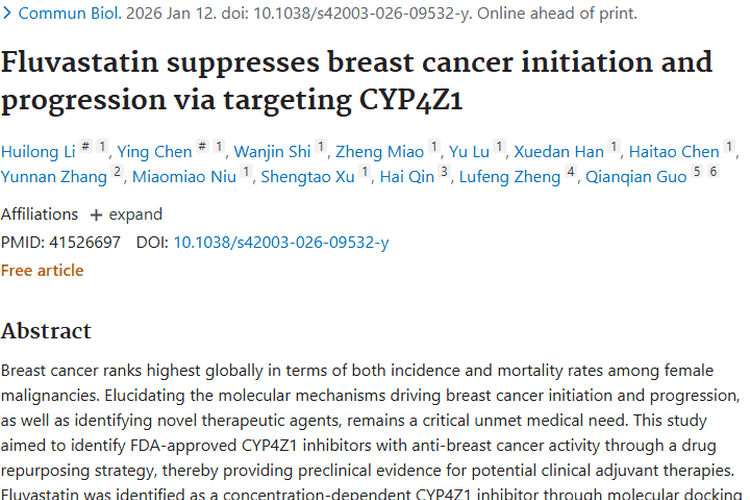This screenshot has height=500, width=750.
Task: Click affiliation superscript 4 after Lufeng Zheng
Action: tap(571, 173)
